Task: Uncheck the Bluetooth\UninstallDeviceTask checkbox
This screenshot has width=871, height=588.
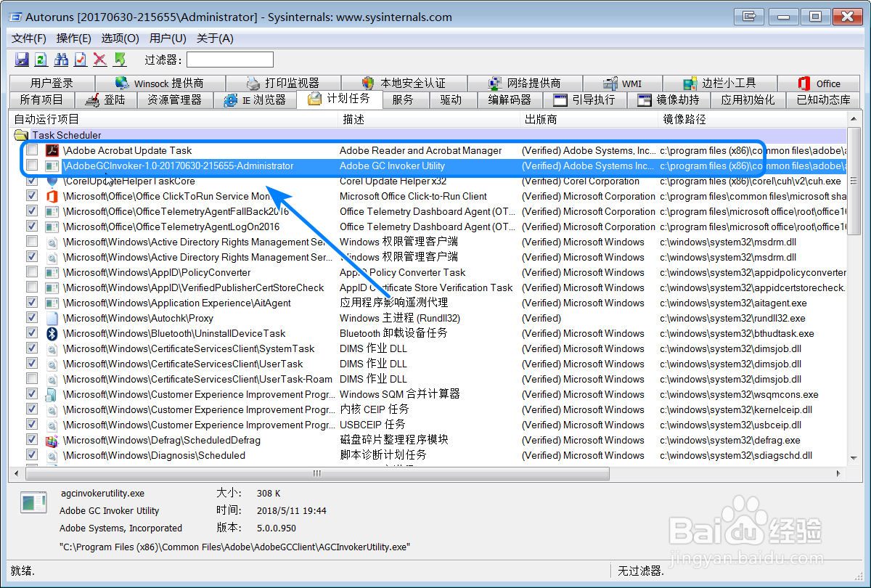Action: tap(32, 333)
